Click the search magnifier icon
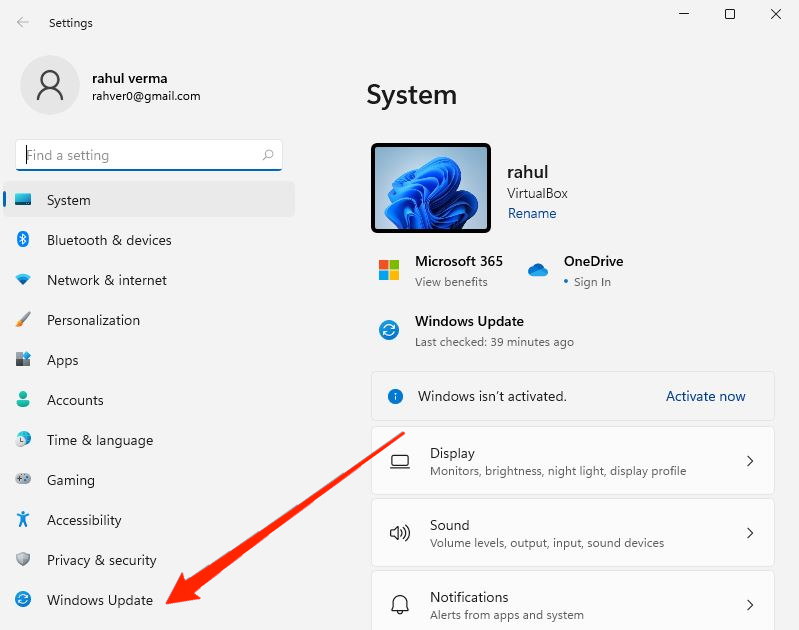 tap(268, 155)
